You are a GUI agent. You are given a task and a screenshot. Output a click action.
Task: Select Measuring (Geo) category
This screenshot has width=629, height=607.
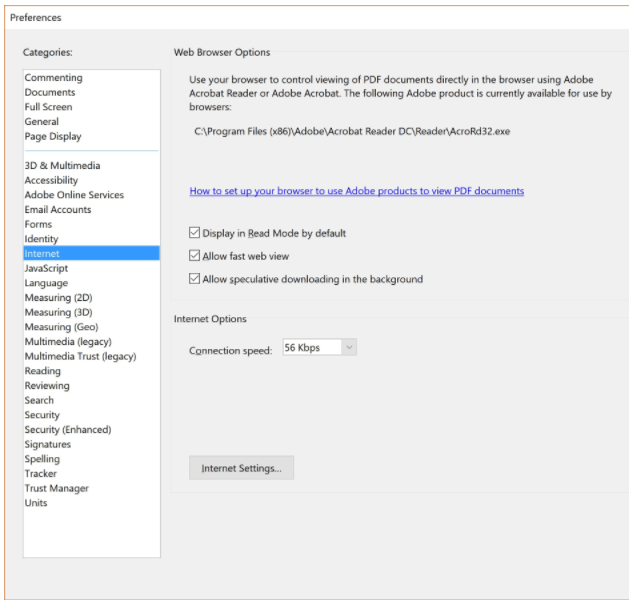pos(61,327)
